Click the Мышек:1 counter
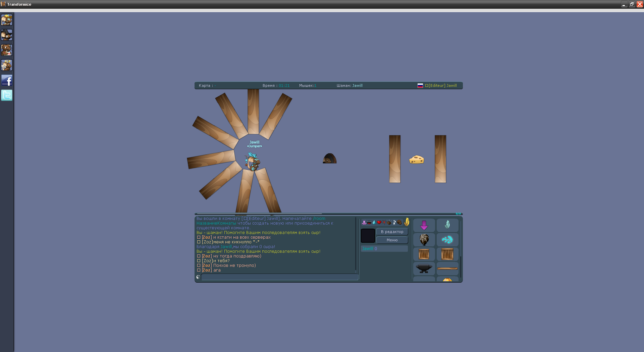 coord(308,85)
